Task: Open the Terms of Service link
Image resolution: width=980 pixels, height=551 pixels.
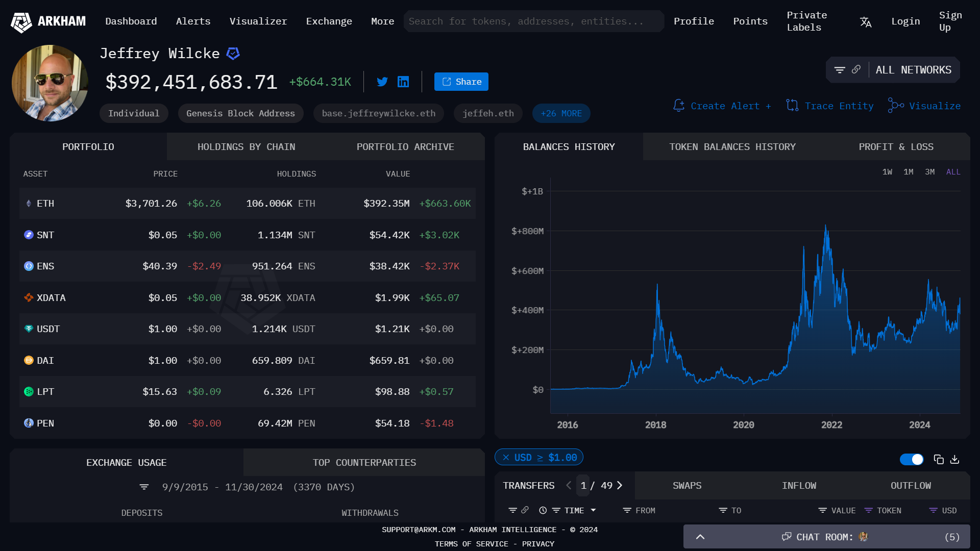Action: [472, 544]
